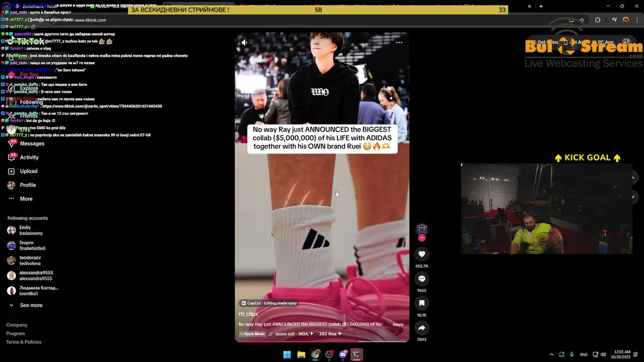Viewport: 644px width, 362px height.
Task: Open the CapCut editing made easy tag
Action: (269, 303)
